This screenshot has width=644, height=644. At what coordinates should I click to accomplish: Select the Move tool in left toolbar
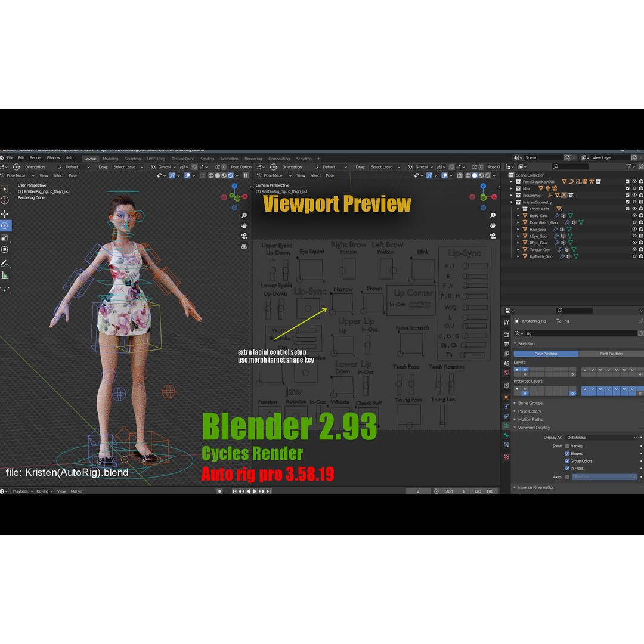coord(5,214)
